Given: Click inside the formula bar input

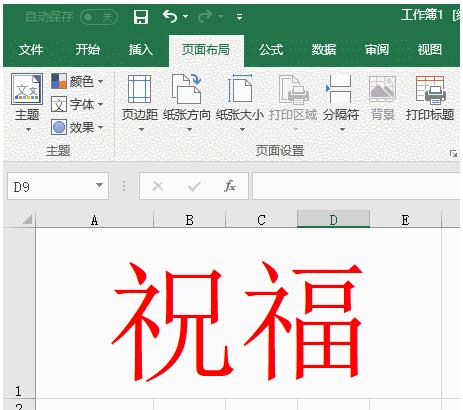Looking at the screenshot, I should pos(356,186).
